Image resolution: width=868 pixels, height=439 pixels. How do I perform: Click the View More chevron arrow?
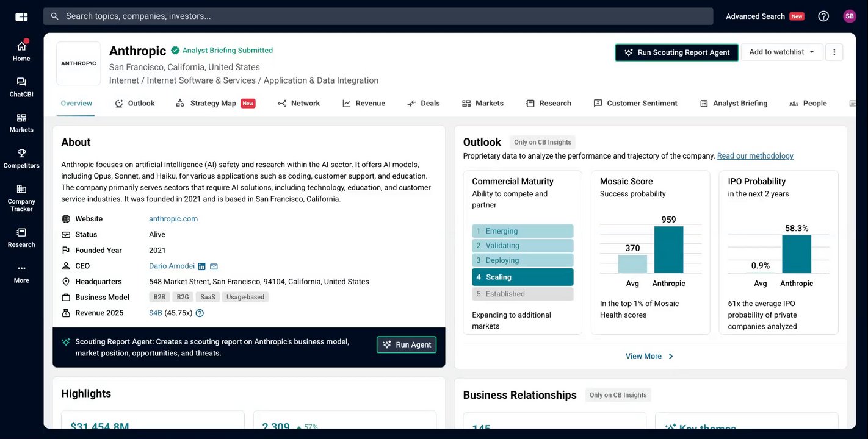pyautogui.click(x=671, y=357)
